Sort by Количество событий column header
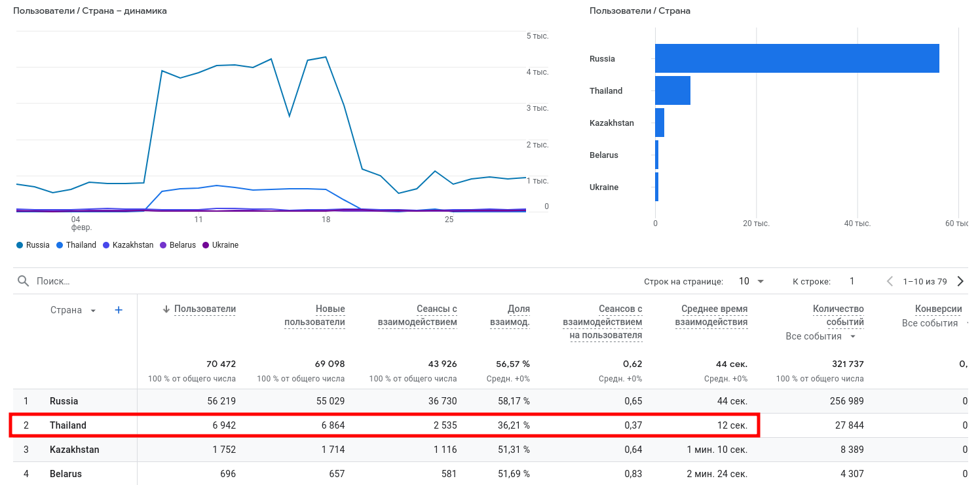 [x=839, y=315]
